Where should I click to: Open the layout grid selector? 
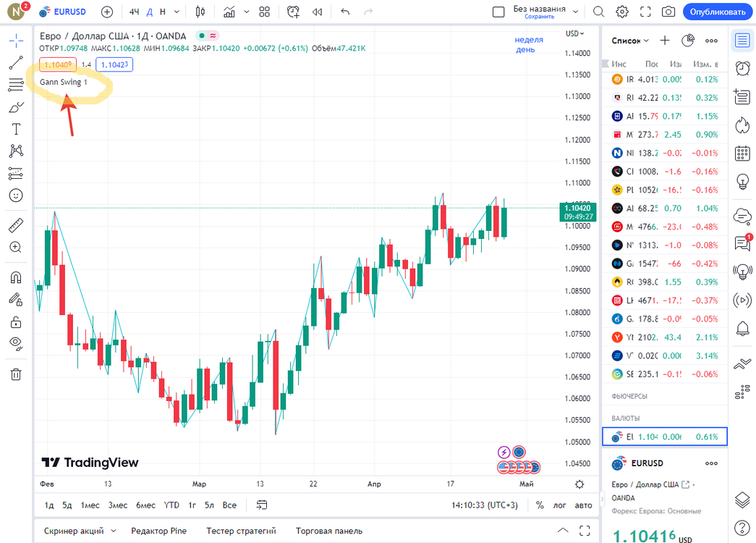[264, 12]
